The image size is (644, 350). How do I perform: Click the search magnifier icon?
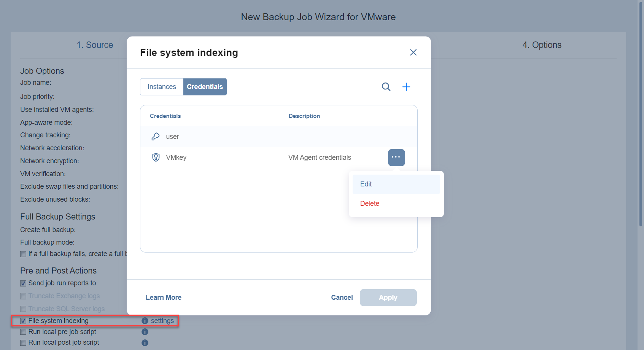pos(386,87)
